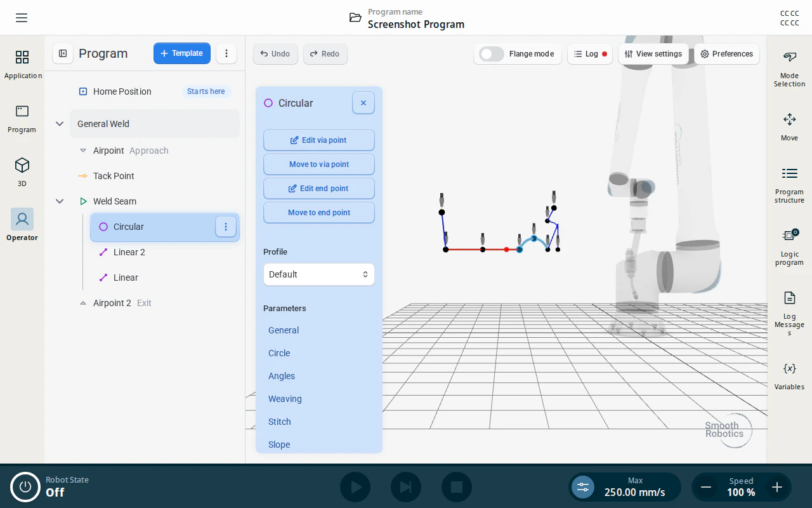The width and height of the screenshot is (812, 508).
Task: Collapse the Weld Seam group
Action: [60, 201]
